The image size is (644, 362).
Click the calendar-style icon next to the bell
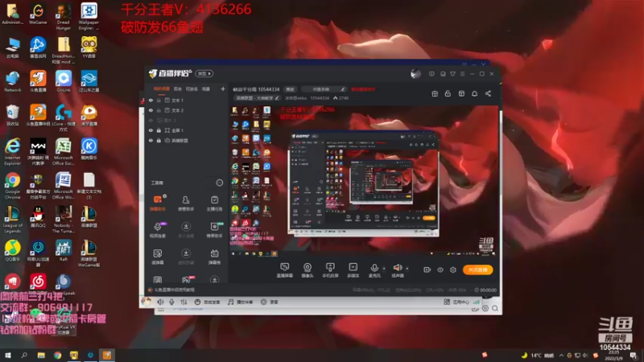[x=461, y=93]
